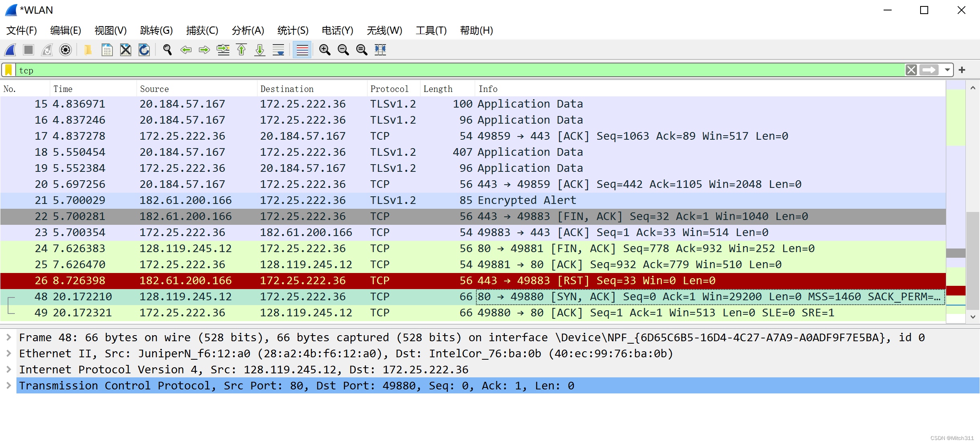The height and width of the screenshot is (444, 980).
Task: Toggle auto-scroll during live capture
Action: point(278,50)
